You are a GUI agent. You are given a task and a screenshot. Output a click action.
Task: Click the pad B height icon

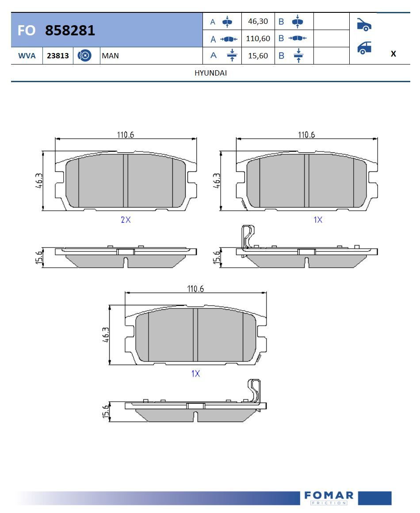298,22
